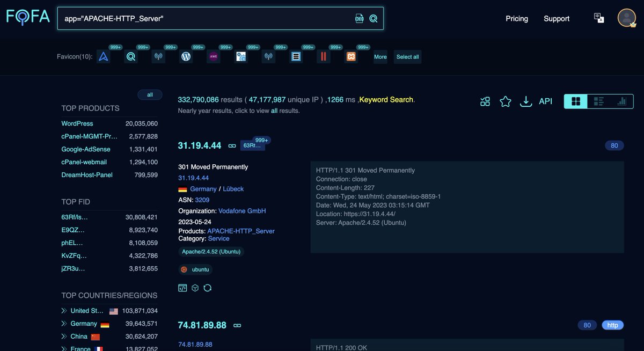Viewport: 644px width, 351px height.
Task: Click the API button
Action: (545, 101)
